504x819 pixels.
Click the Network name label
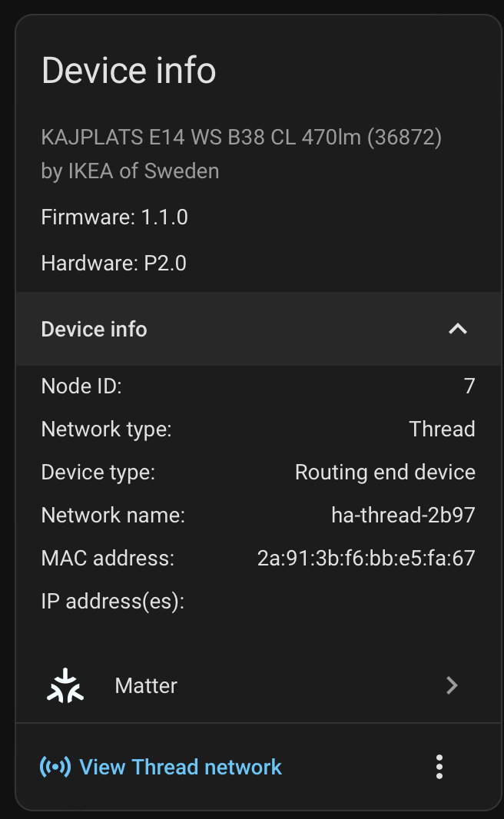pyautogui.click(x=113, y=515)
